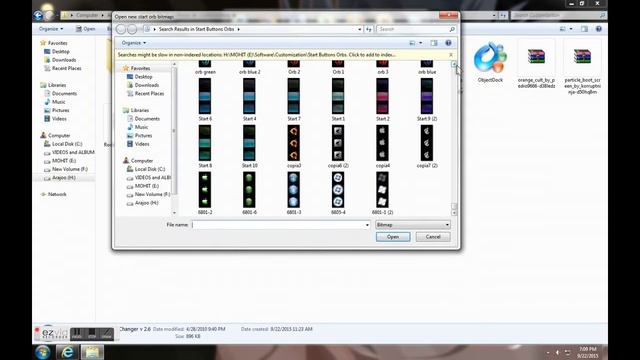This screenshot has height=360, width=640.
Task: Select the Start 1 bitmap file
Action: (x=338, y=96)
